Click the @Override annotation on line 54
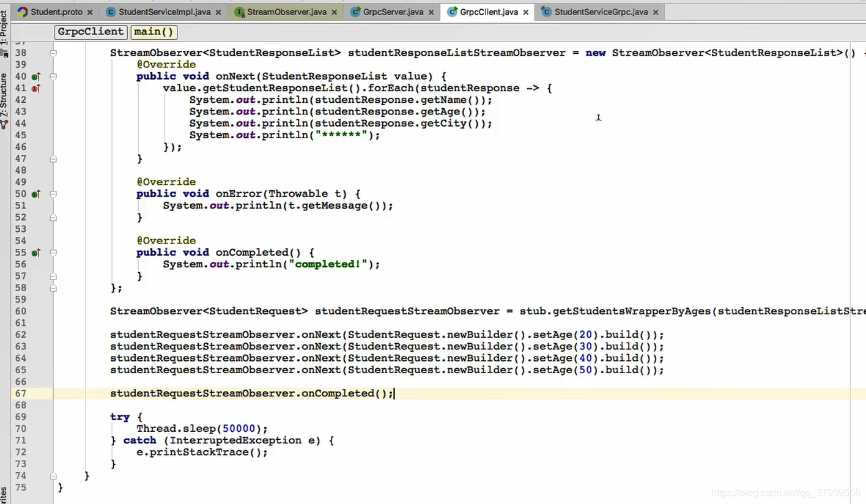This screenshot has height=504, width=866. tap(166, 241)
